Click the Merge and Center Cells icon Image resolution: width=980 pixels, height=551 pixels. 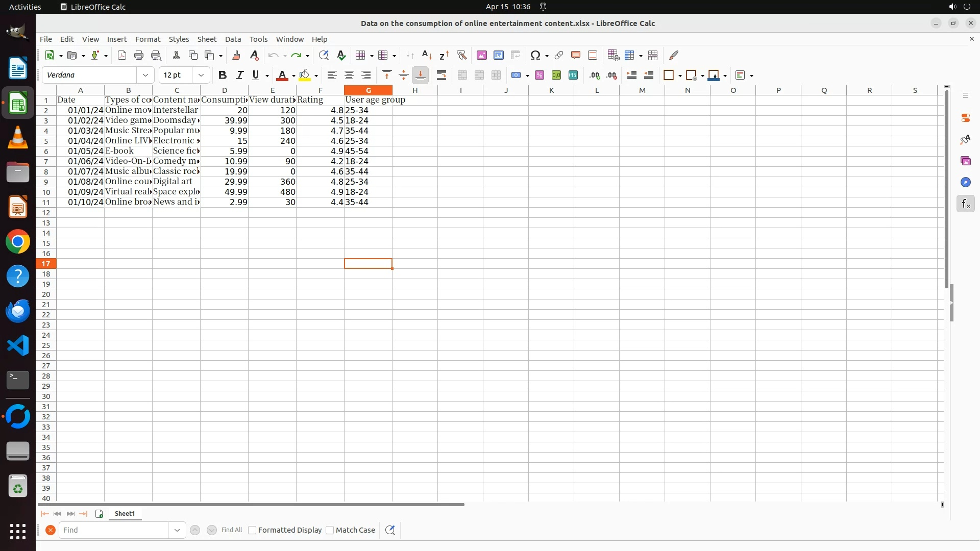click(462, 75)
